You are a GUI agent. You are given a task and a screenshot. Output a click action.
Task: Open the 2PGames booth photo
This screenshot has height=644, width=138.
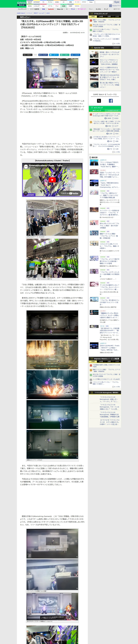click(x=52, y=218)
